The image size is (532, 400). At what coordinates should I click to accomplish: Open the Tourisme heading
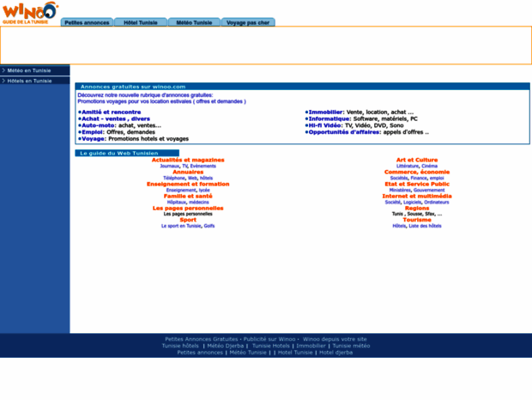click(x=417, y=220)
